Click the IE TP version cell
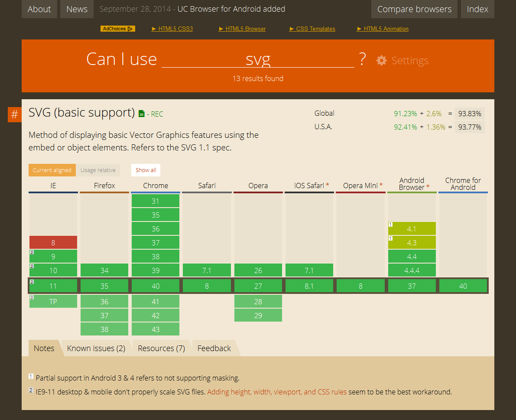This screenshot has height=420, width=516. 53,302
